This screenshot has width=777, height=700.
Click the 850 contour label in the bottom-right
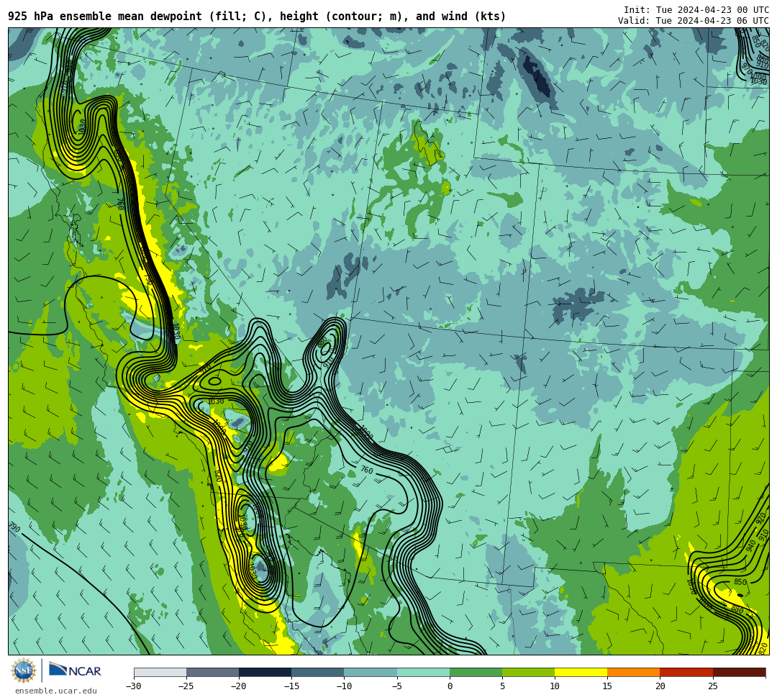[x=740, y=582]
